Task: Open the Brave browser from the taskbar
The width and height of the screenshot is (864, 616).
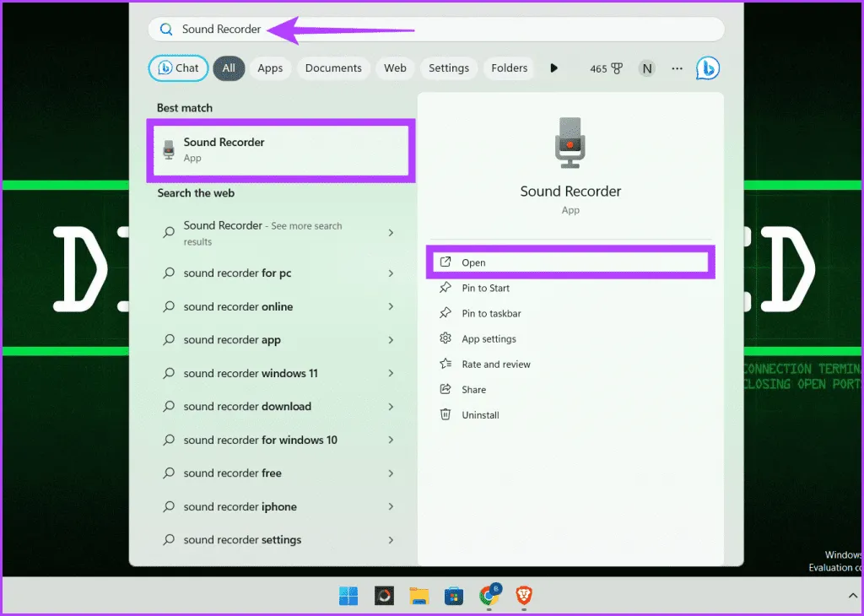Action: [524, 597]
